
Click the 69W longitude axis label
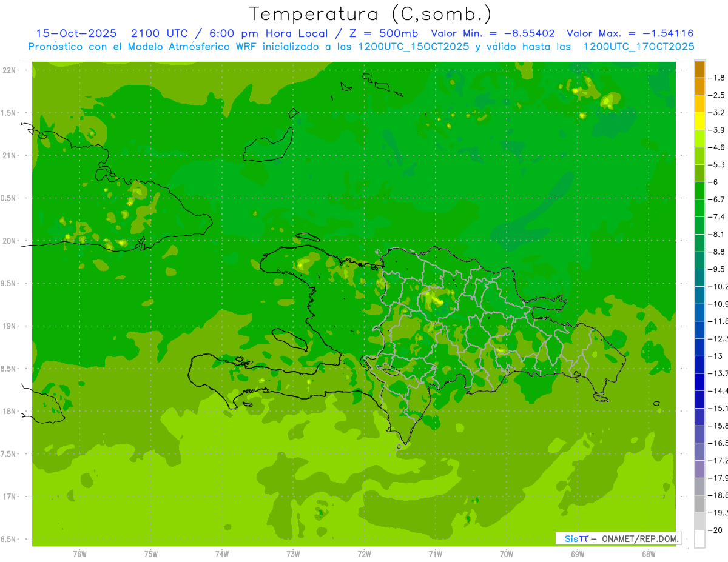click(577, 554)
